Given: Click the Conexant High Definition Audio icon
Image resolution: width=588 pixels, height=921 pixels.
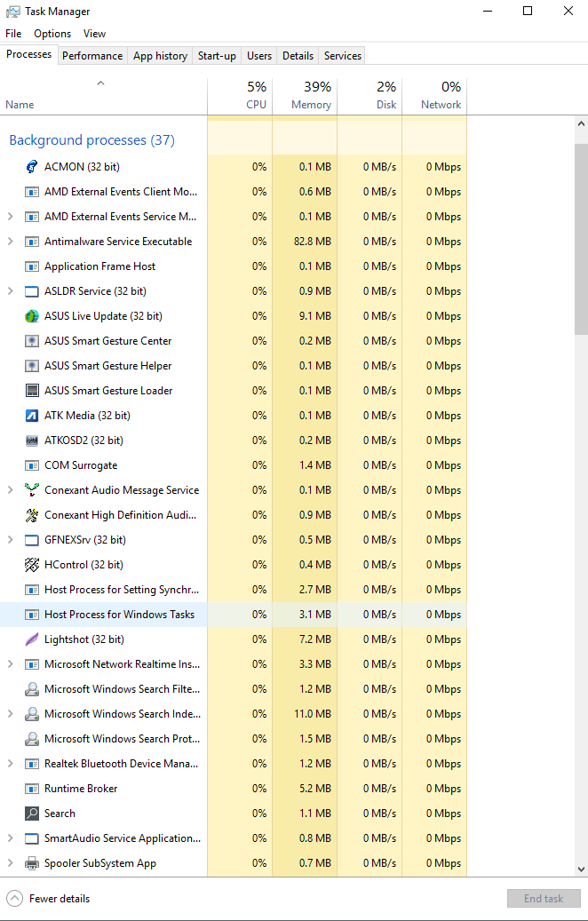Looking at the screenshot, I should [x=32, y=514].
